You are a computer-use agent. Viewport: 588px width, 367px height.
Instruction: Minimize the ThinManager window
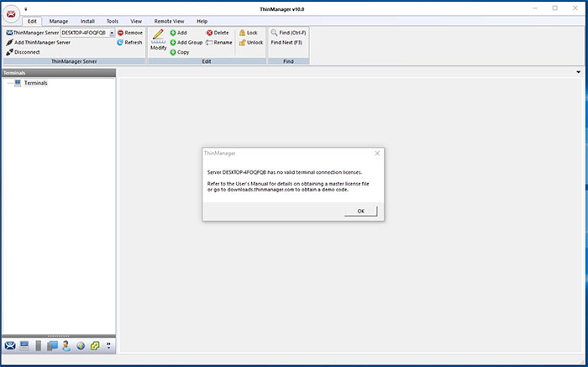point(536,8)
